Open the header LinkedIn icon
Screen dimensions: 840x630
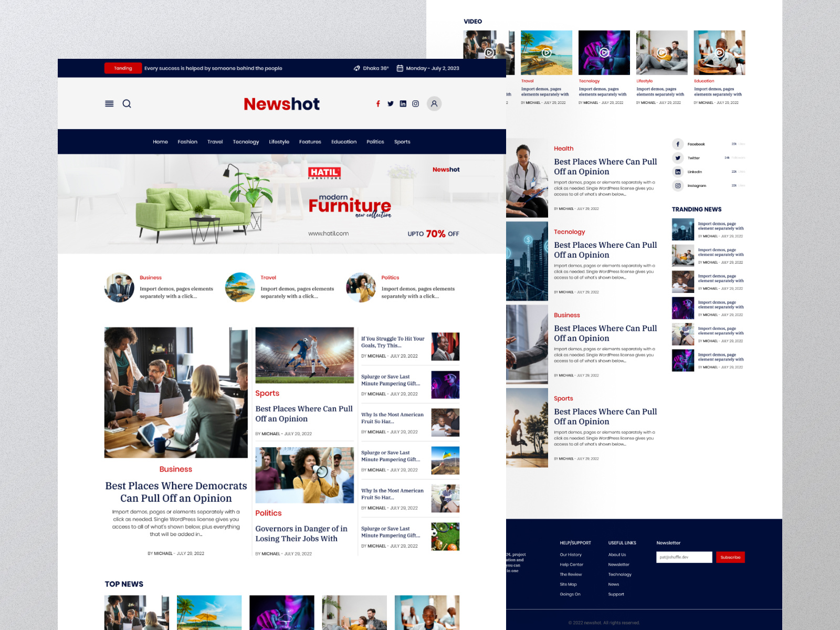point(403,104)
